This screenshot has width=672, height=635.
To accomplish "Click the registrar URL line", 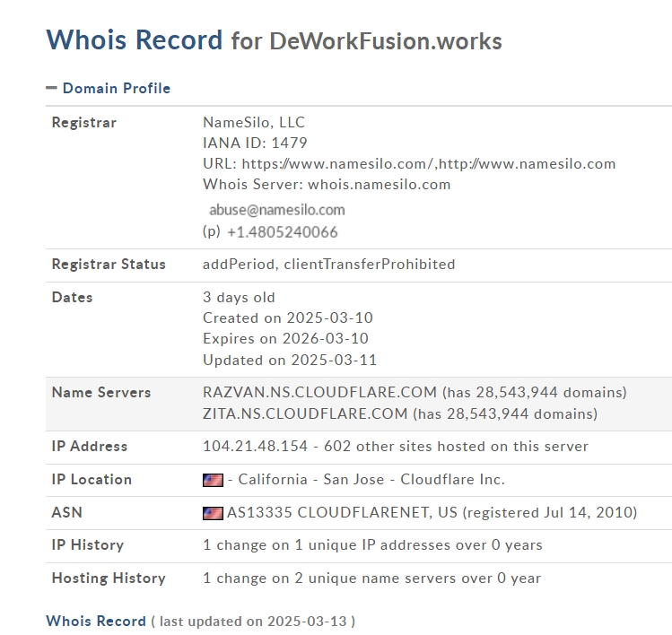I will click(x=409, y=163).
